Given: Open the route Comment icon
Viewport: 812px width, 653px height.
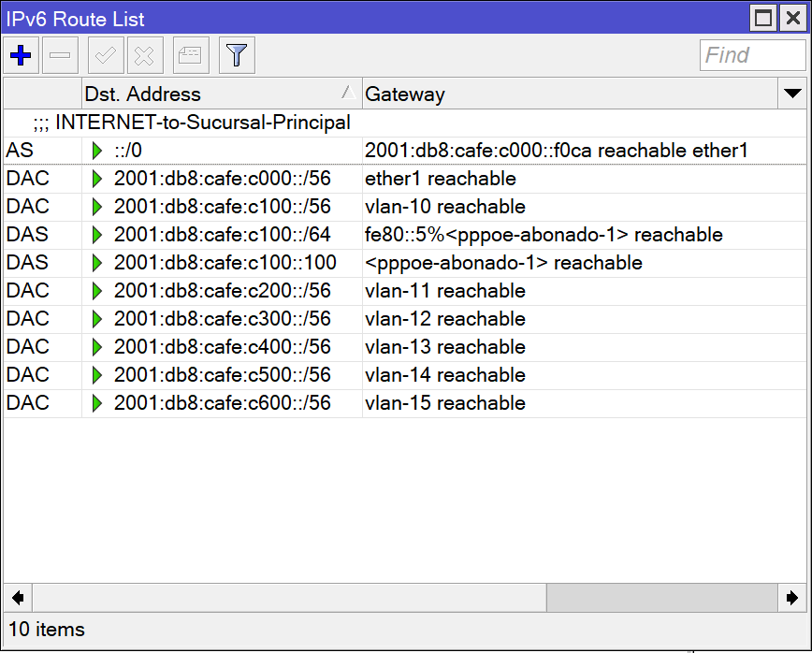Looking at the screenshot, I should coord(190,54).
